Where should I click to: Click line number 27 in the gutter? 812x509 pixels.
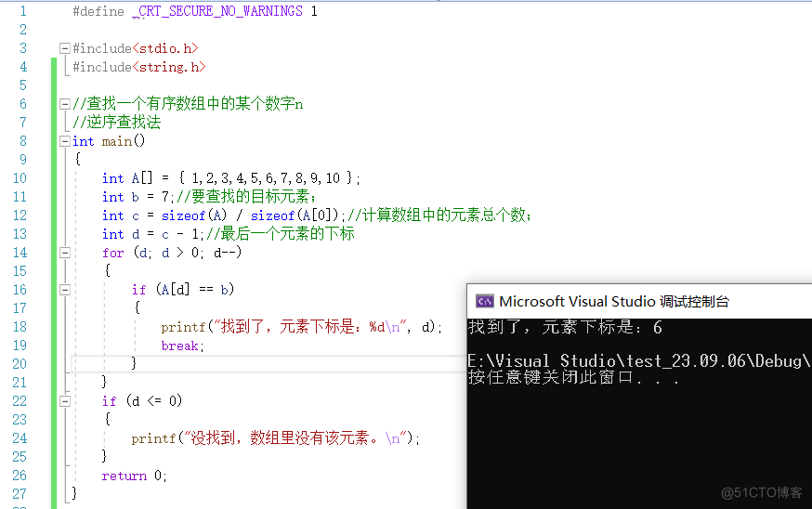[20, 494]
